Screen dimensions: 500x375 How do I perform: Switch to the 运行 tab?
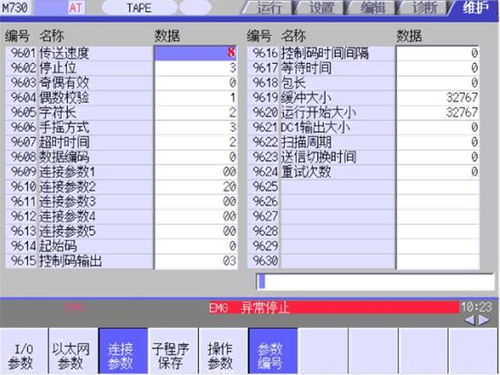coord(268,8)
